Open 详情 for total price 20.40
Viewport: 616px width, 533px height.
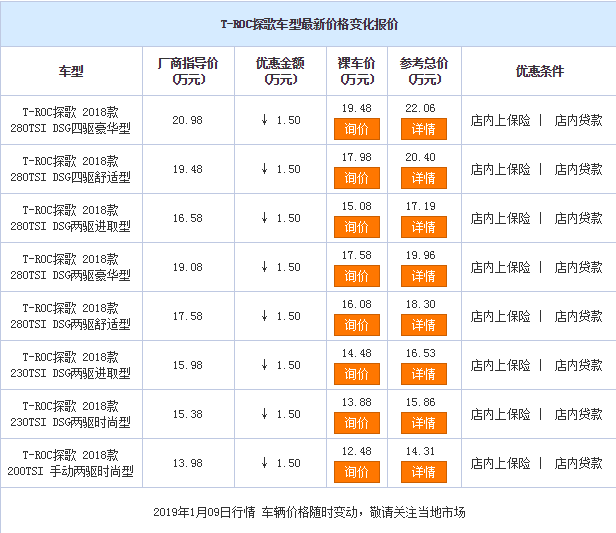tap(424, 178)
